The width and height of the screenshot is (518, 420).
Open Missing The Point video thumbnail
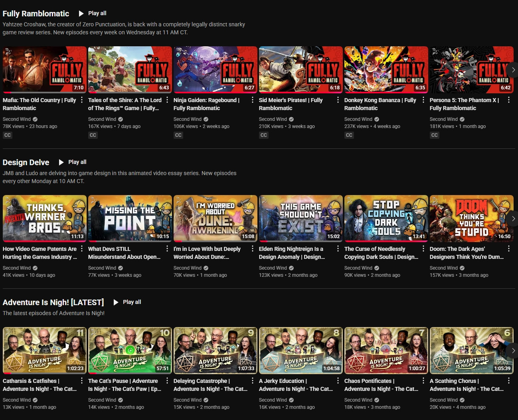pyautogui.click(x=130, y=219)
